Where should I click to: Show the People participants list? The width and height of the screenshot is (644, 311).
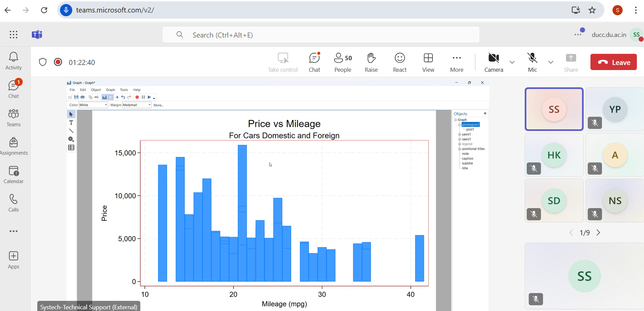click(343, 62)
